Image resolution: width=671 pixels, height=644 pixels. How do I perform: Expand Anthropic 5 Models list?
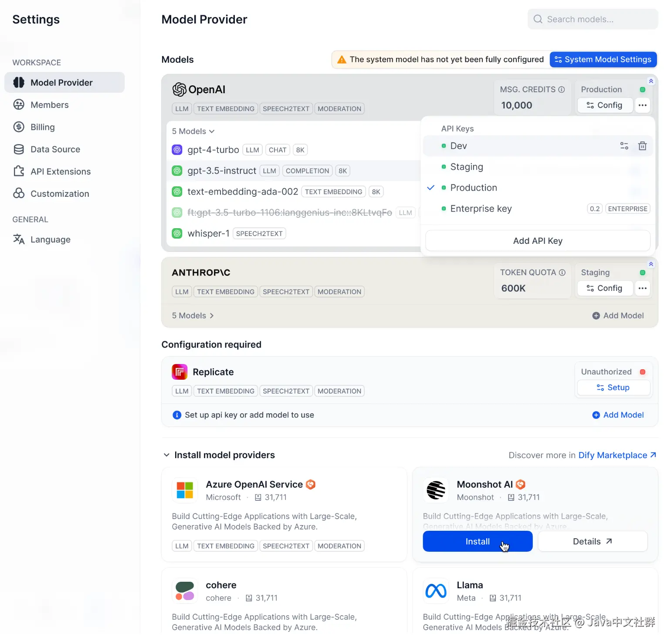tap(193, 316)
